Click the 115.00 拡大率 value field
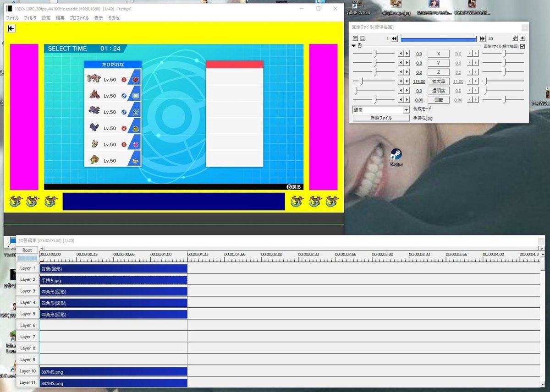This screenshot has width=550, height=392. tap(419, 82)
